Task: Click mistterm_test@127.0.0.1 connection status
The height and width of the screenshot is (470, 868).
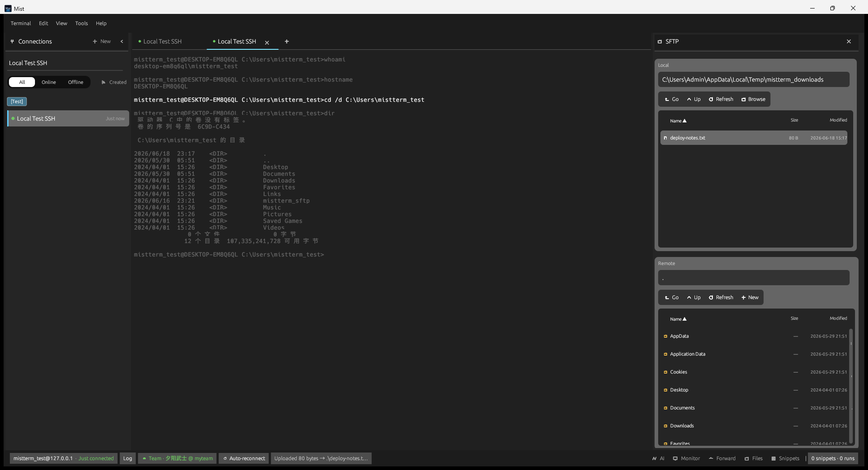Action: click(64, 458)
